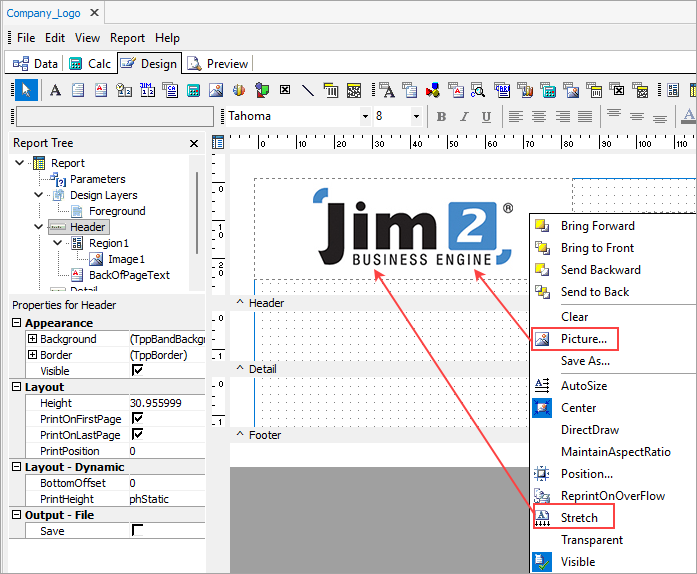This screenshot has width=697, height=574.
Task: Align text left
Action: [516, 116]
